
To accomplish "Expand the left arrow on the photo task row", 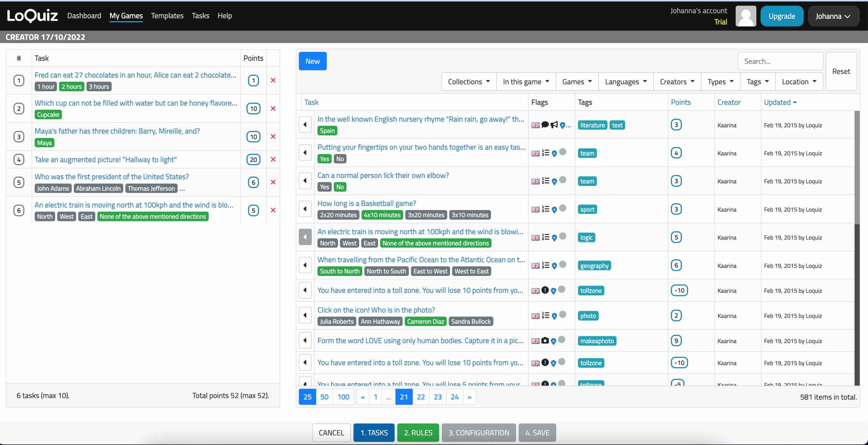I will (x=305, y=315).
